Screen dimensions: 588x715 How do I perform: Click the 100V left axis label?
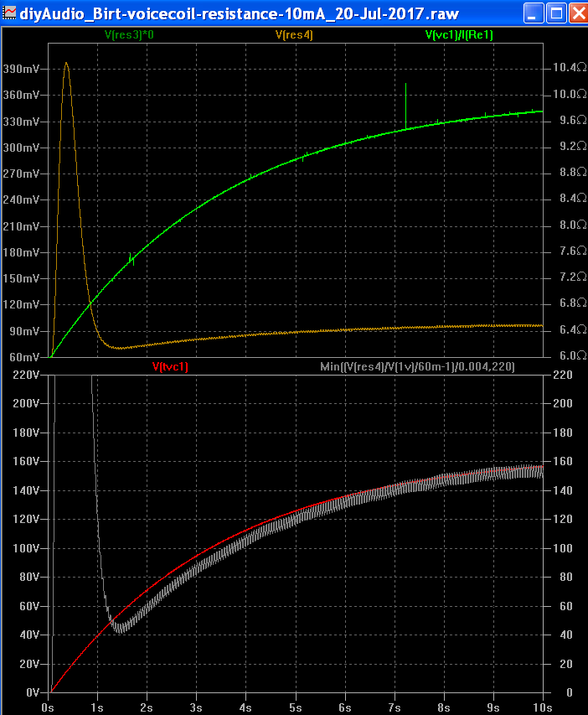[26, 548]
